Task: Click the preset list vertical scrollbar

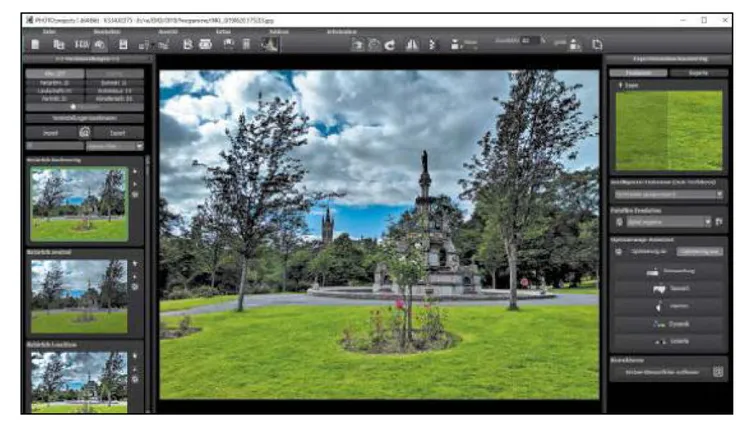Action: 148,284
